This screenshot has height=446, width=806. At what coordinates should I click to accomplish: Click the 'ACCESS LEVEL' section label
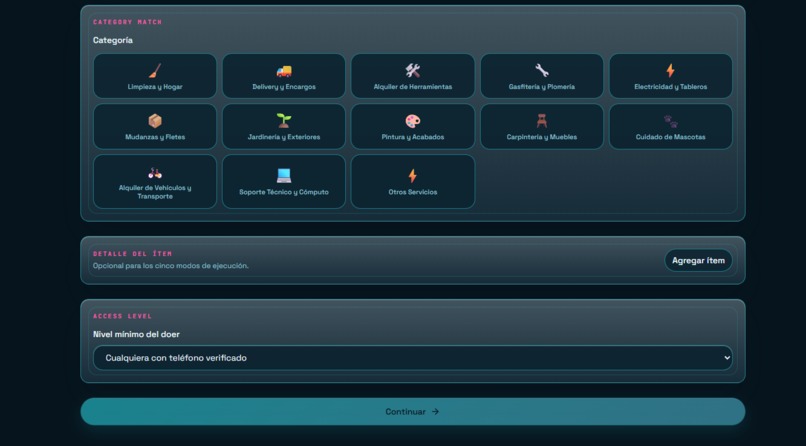pyautogui.click(x=122, y=316)
